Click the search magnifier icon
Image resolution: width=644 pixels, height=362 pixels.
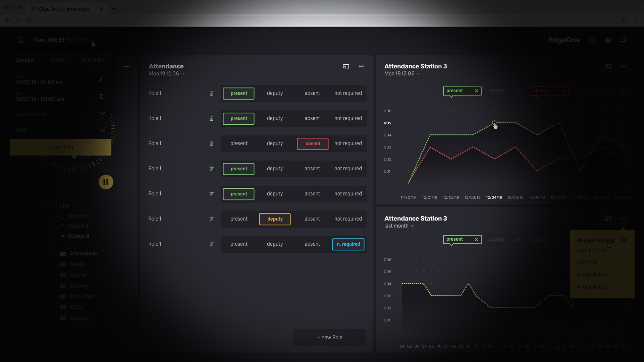[592, 40]
